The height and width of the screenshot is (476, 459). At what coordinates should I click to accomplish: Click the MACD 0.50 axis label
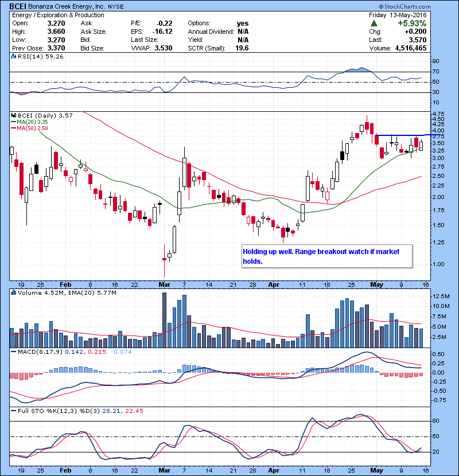point(438,354)
